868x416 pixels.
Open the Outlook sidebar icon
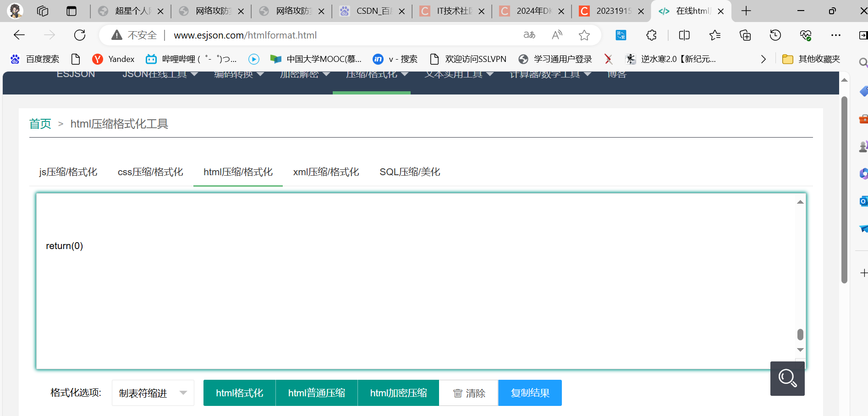point(863,201)
